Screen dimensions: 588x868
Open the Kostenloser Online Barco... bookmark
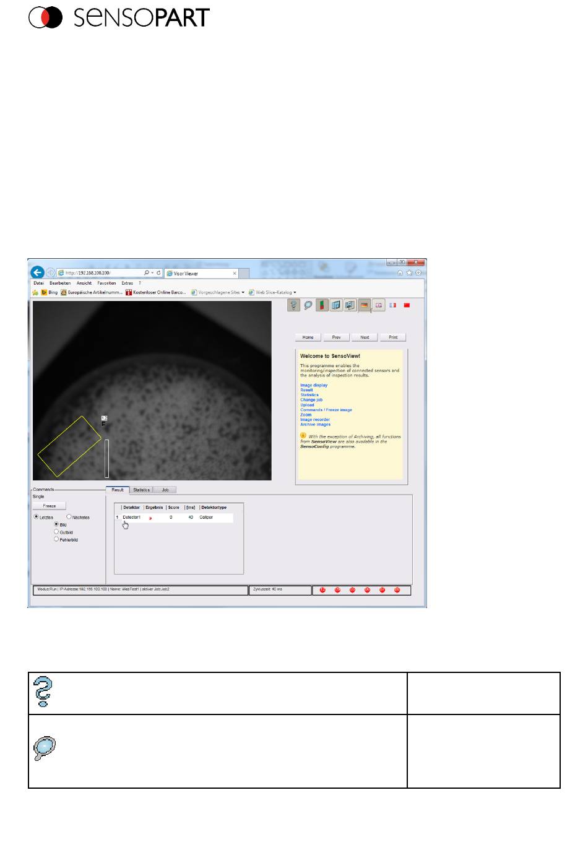click(155, 292)
